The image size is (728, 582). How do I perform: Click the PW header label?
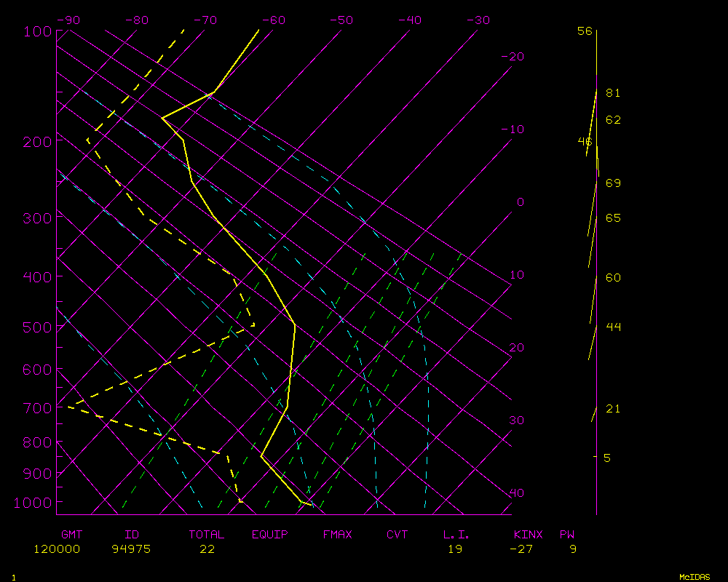pyautogui.click(x=566, y=535)
